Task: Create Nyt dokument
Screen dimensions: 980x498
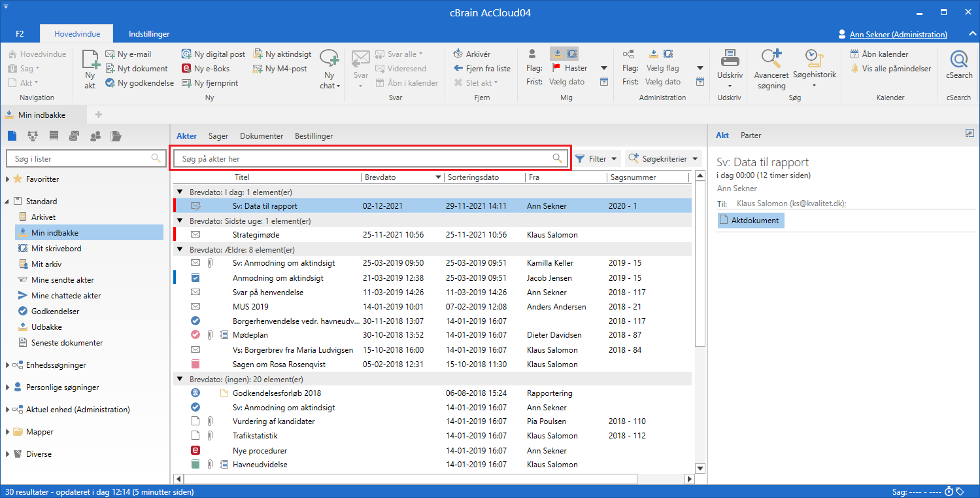Action: coord(137,69)
